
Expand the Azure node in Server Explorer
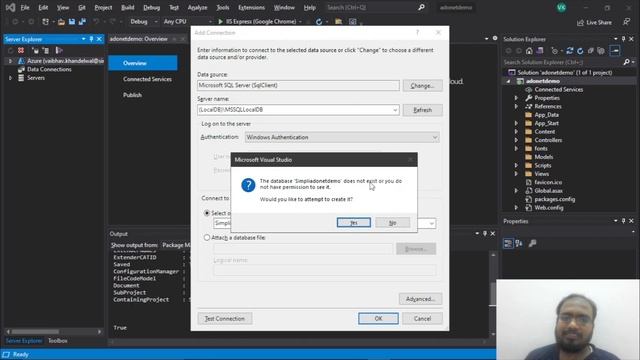point(10,61)
